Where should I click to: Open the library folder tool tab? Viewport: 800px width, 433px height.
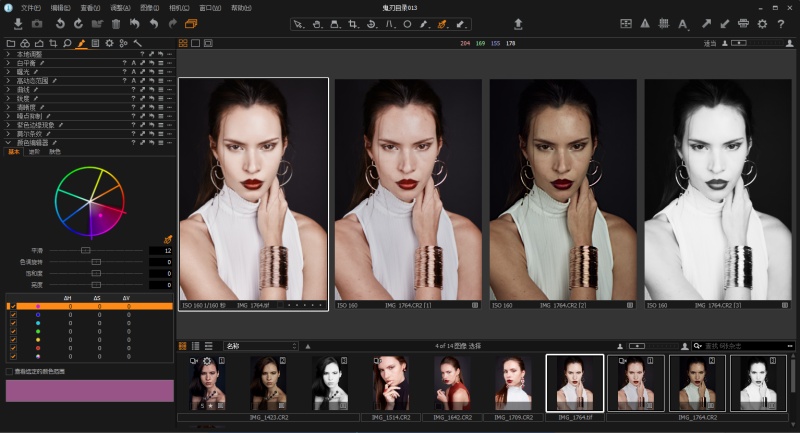coord(11,43)
